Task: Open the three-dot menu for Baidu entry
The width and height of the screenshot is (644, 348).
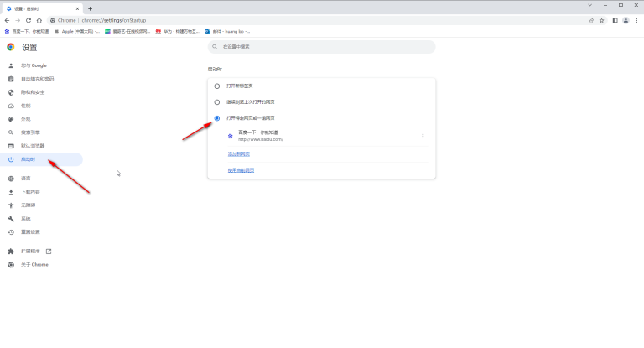Action: tap(423, 136)
